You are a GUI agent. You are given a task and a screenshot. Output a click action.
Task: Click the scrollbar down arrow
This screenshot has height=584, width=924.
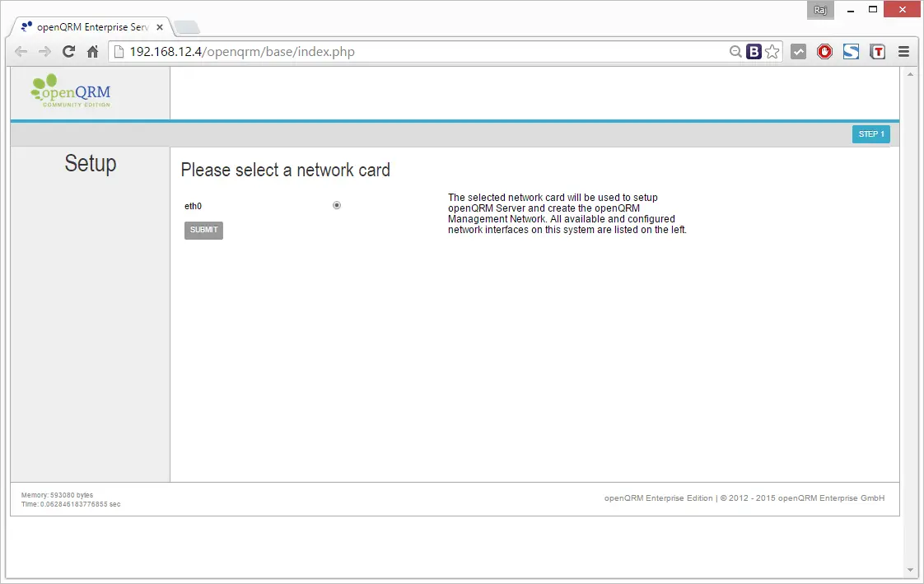(911, 570)
